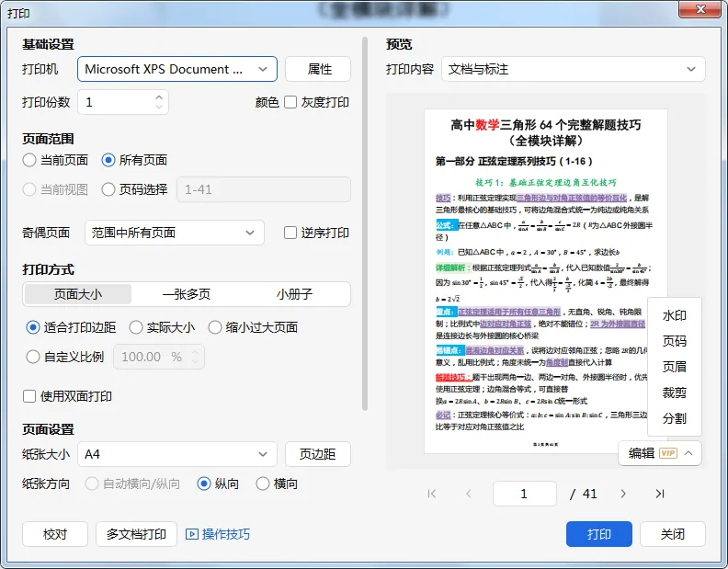Switch to 一张多页 print mode tab
This screenshot has height=569, width=728.
coord(187,294)
